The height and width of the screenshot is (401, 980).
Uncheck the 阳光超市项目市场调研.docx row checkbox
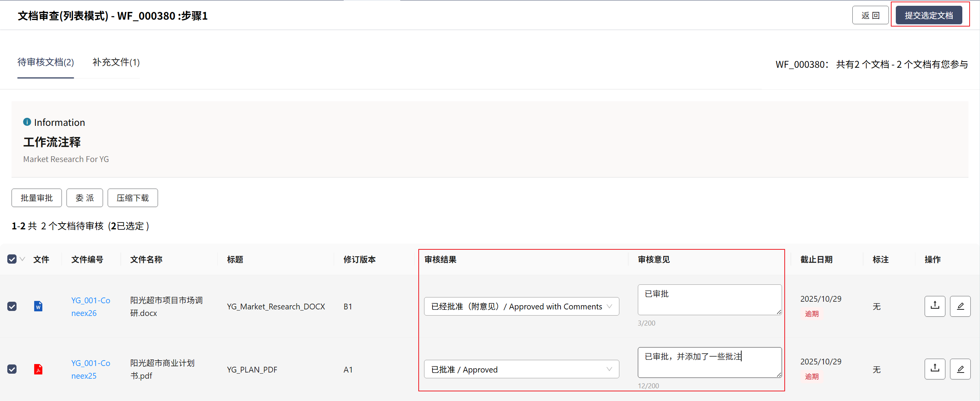coord(12,306)
